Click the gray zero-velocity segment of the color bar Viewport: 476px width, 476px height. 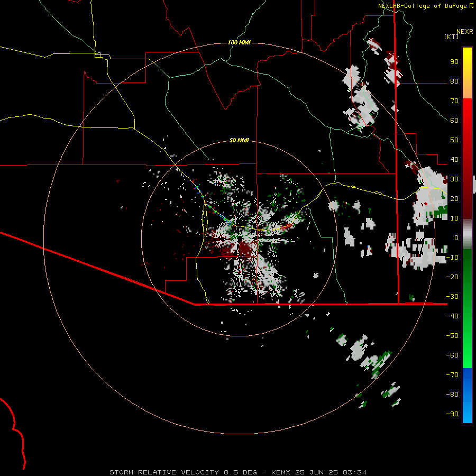coord(467,234)
